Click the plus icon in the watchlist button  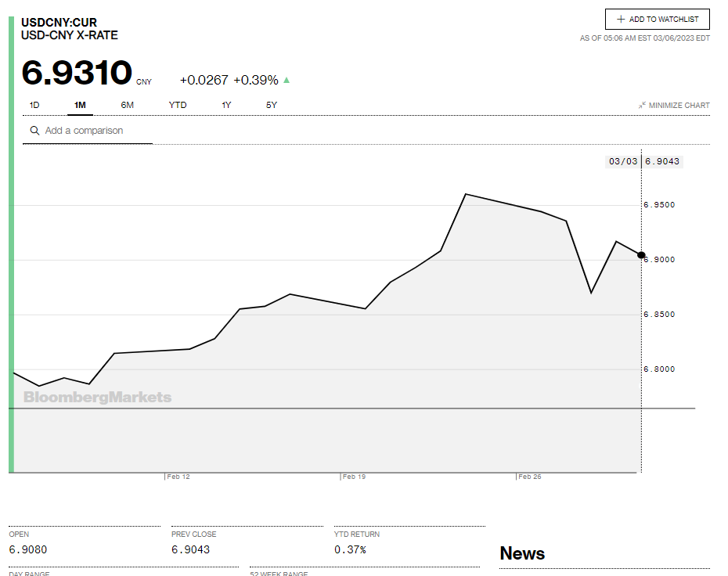click(621, 20)
